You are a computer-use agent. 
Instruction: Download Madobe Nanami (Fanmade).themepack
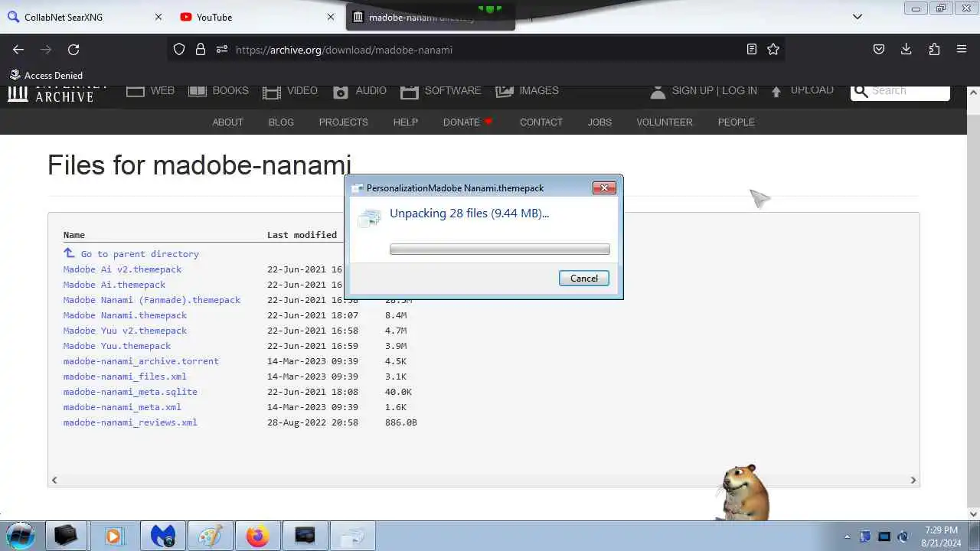(152, 300)
